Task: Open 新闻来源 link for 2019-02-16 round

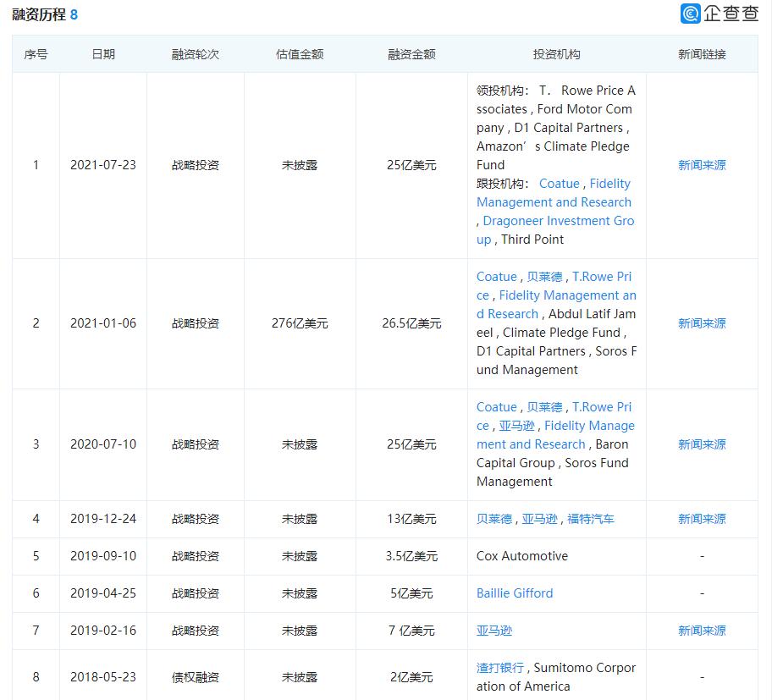Action: pyautogui.click(x=702, y=631)
